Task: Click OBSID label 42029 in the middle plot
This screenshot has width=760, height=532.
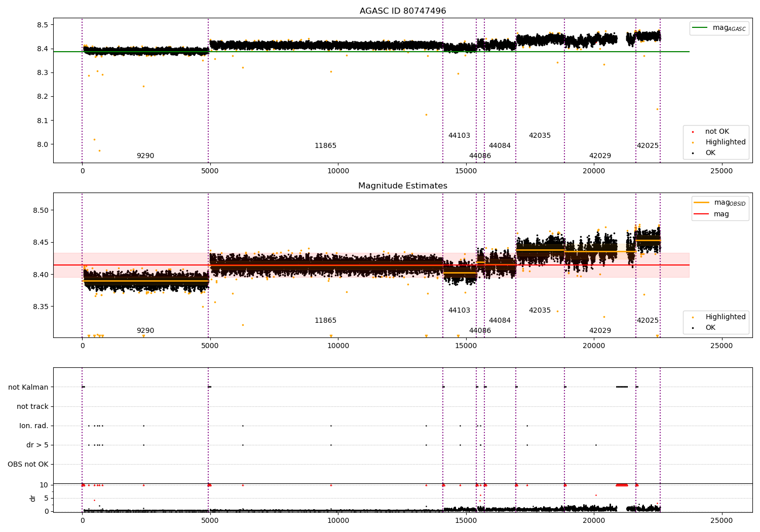Action: click(x=600, y=331)
